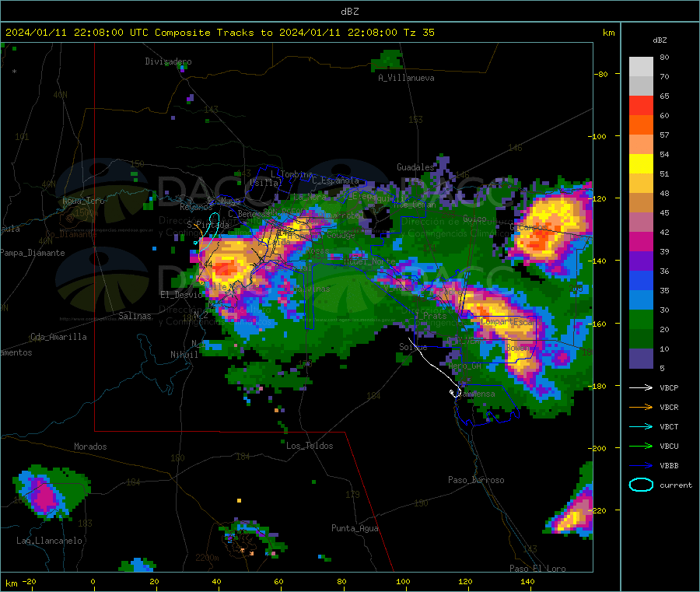Click the 'Paso_El_Loro' map label
The height and width of the screenshot is (592, 700).
(537, 569)
